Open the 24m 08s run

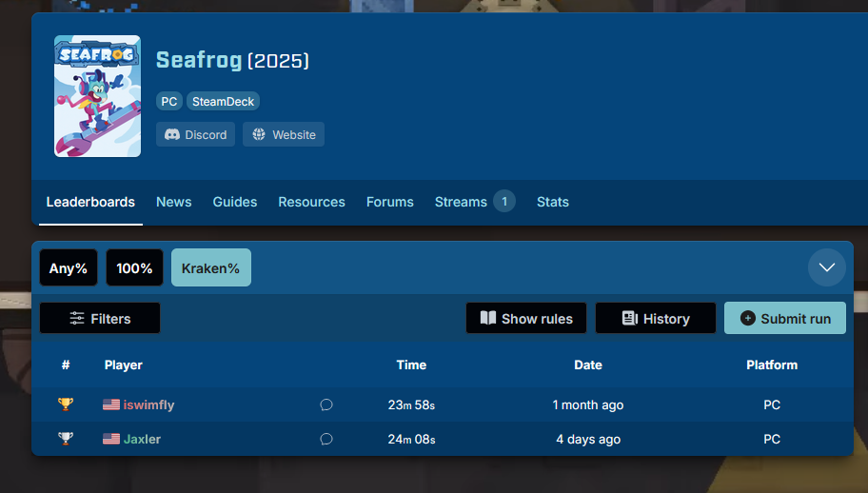pos(411,440)
